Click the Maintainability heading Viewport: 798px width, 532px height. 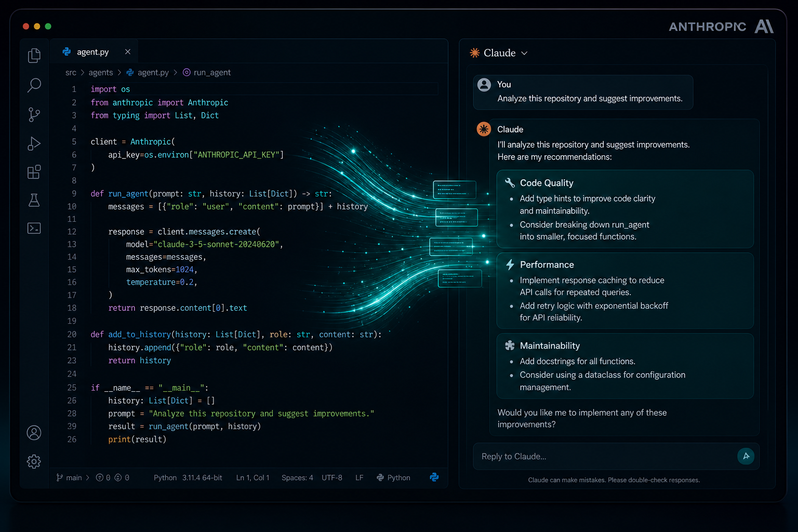550,345
